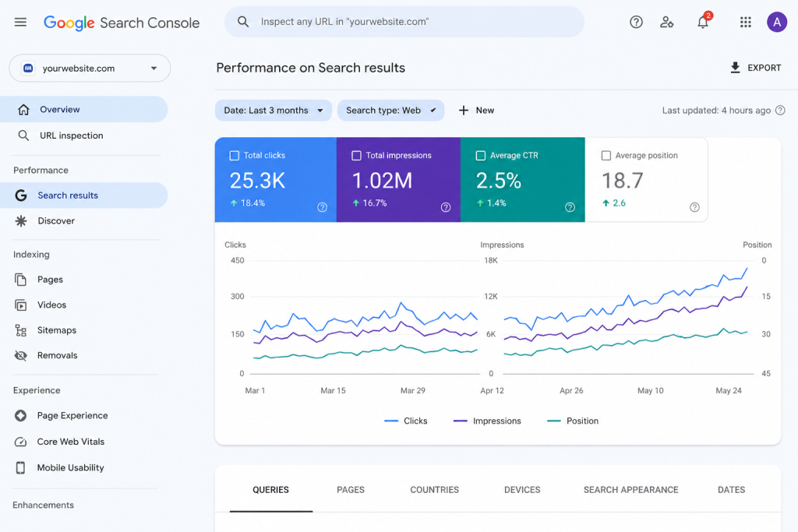Click help icon on Total impressions card
798x532 pixels.
(x=446, y=207)
